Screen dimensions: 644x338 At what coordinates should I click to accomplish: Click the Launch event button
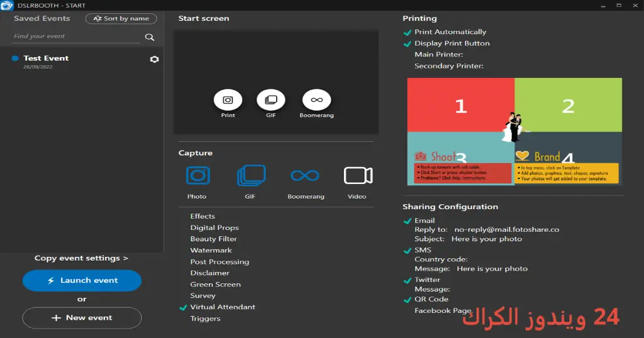(82, 281)
